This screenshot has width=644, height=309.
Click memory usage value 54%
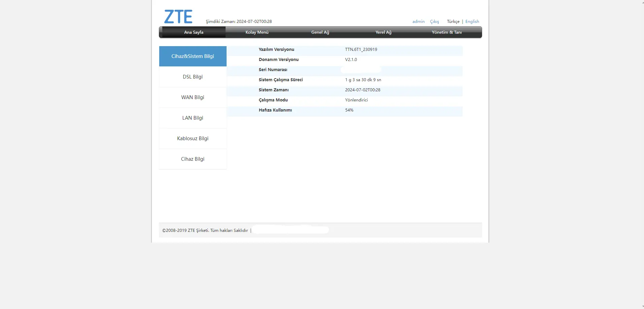[349, 110]
